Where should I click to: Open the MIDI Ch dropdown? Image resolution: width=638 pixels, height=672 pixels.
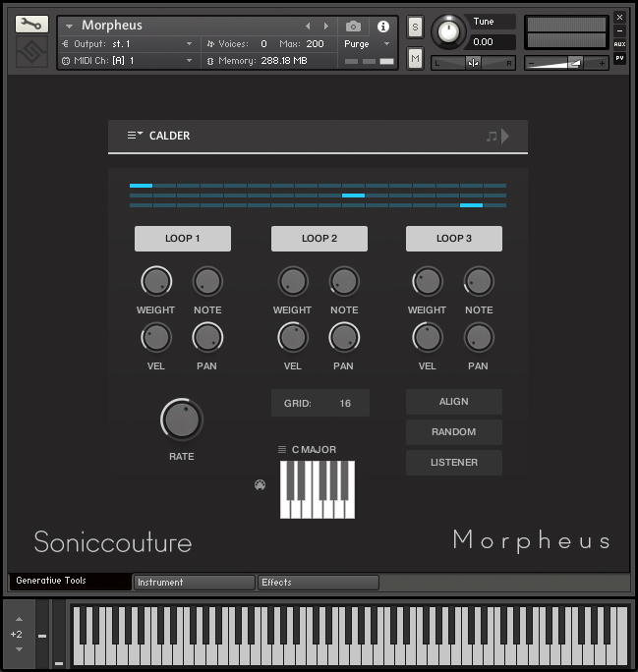(x=127, y=61)
